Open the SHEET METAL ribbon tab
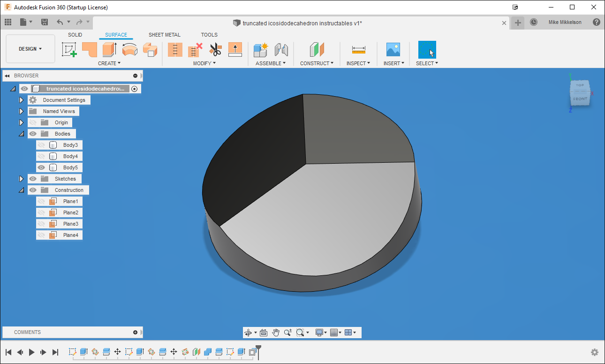 point(165,34)
